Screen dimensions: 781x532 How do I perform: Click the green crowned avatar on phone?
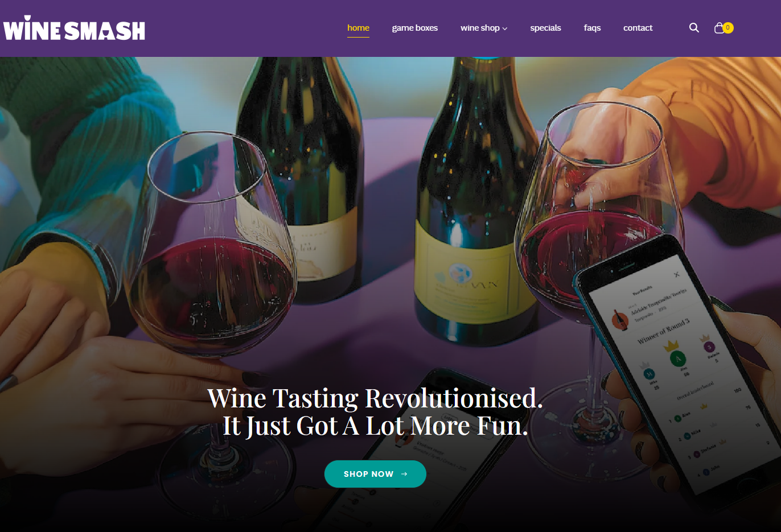pyautogui.click(x=677, y=358)
